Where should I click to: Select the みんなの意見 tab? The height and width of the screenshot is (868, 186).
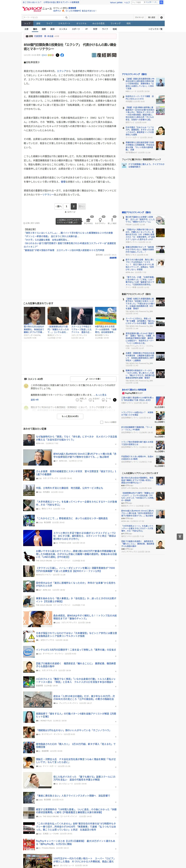point(99,24)
